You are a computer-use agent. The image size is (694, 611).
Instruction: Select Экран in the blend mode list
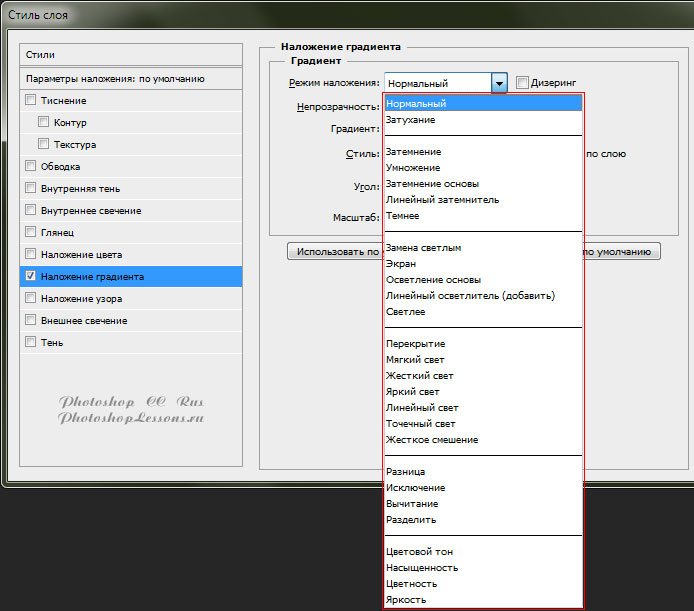[x=401, y=264]
